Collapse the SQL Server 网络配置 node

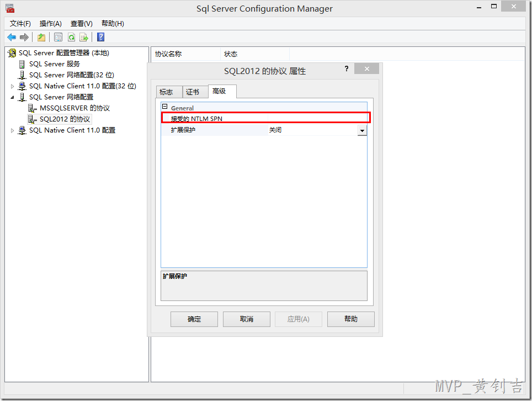(x=13, y=97)
